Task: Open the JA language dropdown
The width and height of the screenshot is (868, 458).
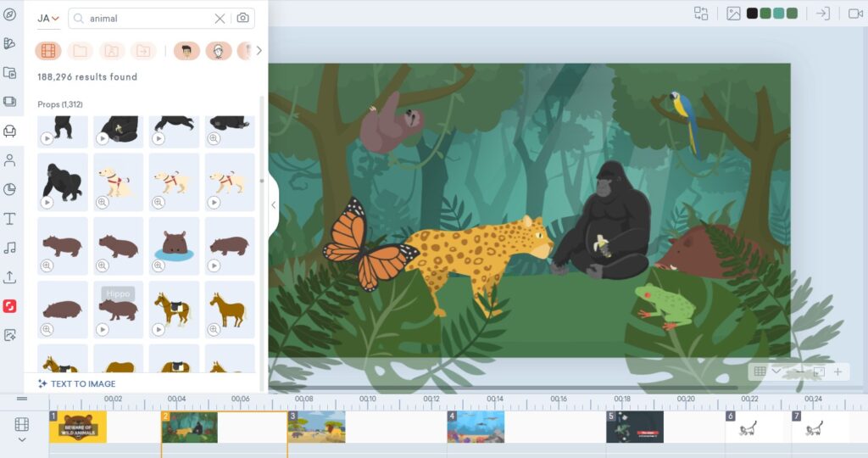Action: pos(47,18)
